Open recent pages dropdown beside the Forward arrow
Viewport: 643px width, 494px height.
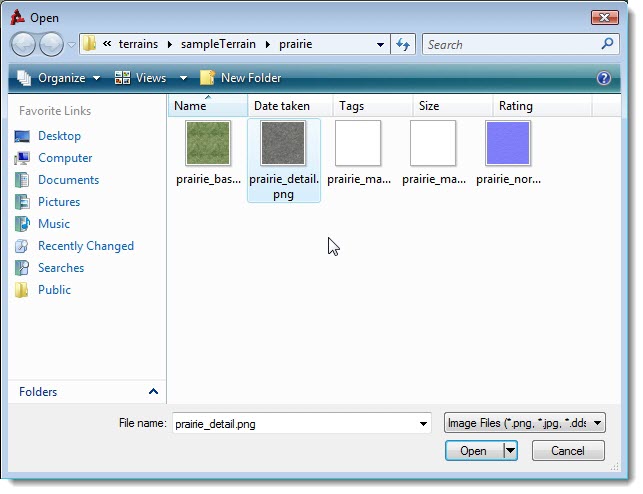tap(71, 45)
